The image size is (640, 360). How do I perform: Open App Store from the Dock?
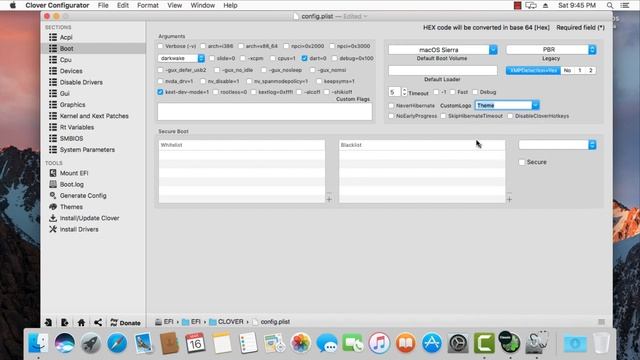[x=431, y=343]
